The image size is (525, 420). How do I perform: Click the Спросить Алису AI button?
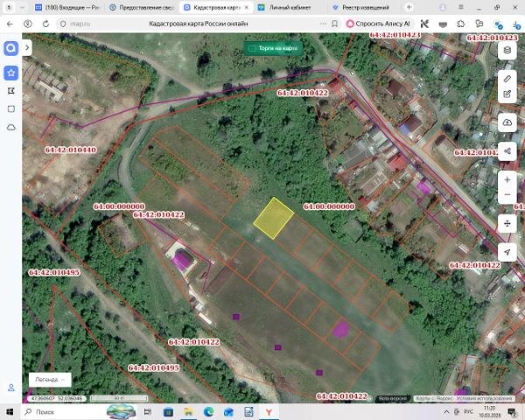[x=378, y=24]
